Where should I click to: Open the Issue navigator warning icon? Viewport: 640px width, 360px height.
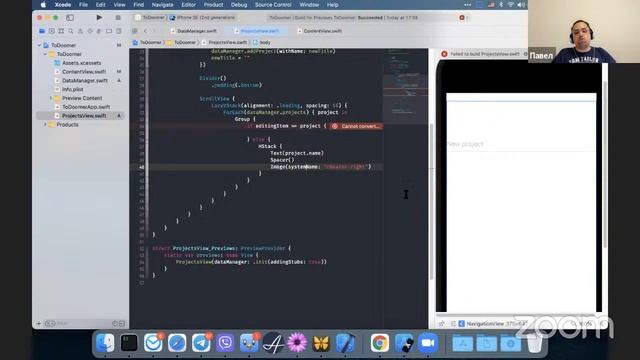point(80,31)
